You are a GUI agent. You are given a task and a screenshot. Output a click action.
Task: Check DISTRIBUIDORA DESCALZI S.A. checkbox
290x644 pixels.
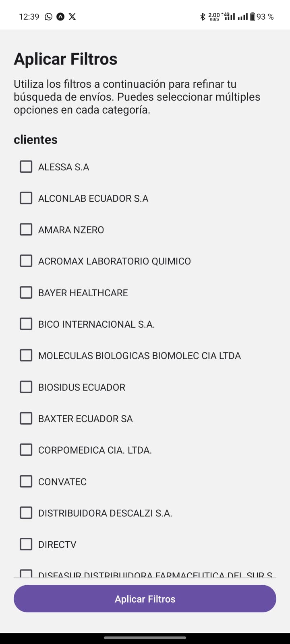[x=26, y=513]
